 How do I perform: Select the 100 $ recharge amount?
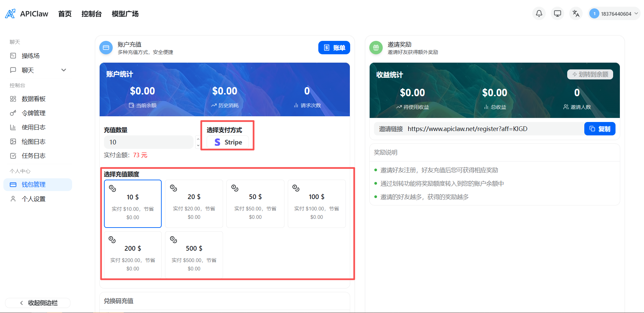317,204
